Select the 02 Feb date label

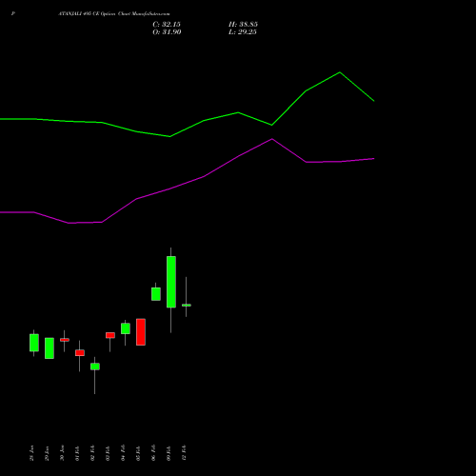[x=92, y=453]
